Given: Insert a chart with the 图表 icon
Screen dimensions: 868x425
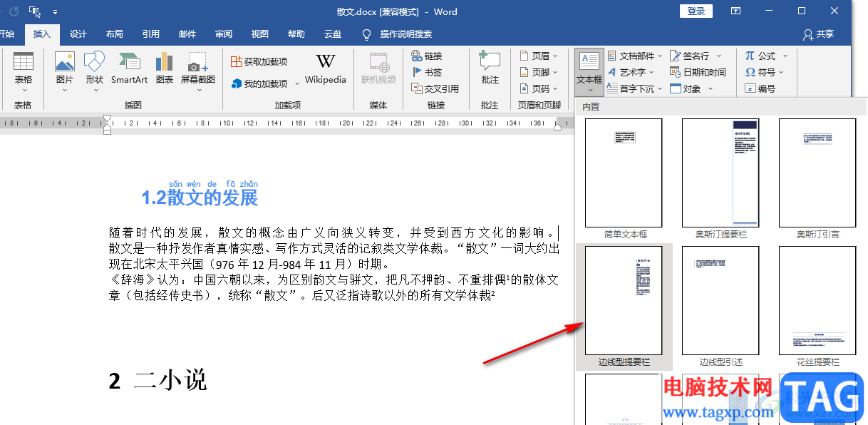Looking at the screenshot, I should [165, 69].
